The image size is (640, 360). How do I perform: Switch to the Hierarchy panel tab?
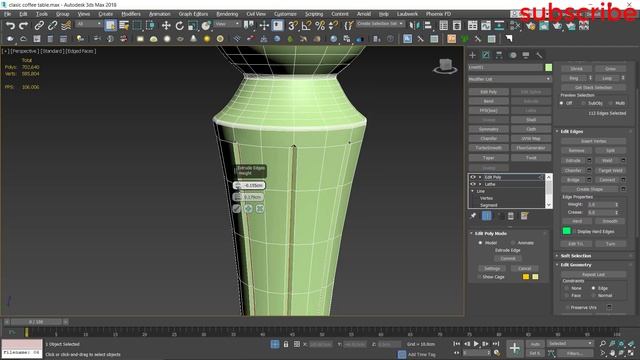499,55
